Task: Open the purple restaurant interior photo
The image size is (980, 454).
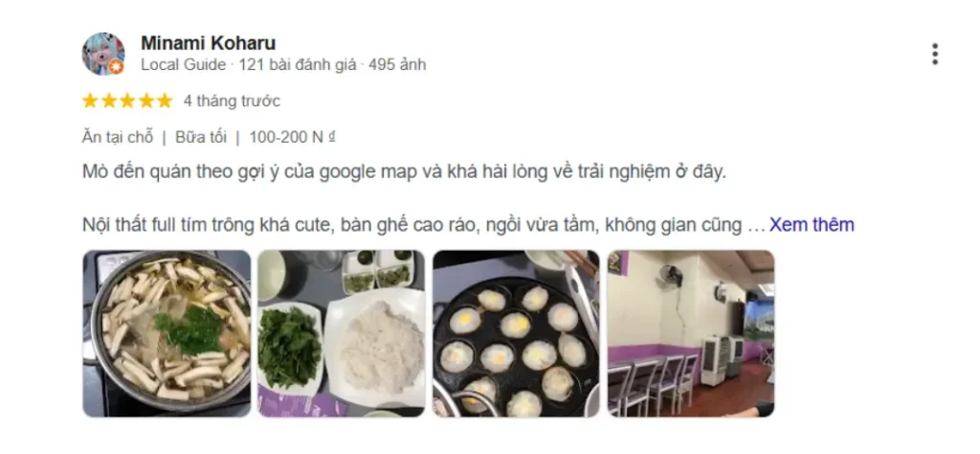Action: tap(691, 333)
